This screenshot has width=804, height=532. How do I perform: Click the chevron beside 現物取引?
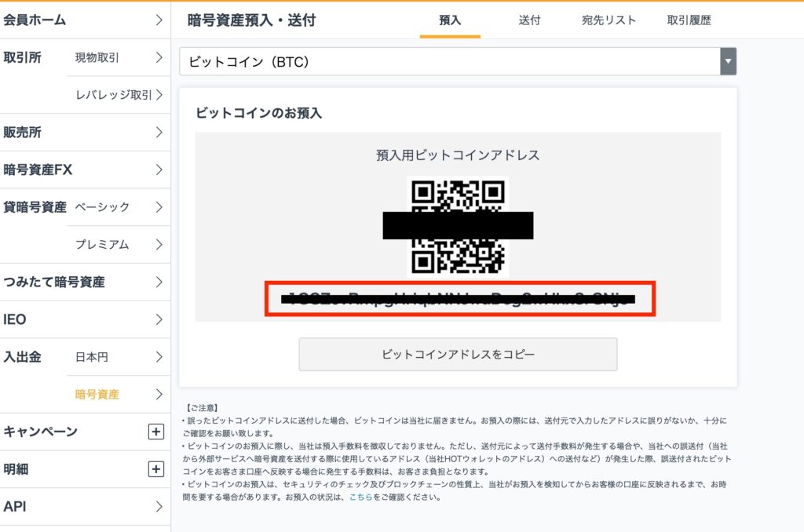[159, 57]
